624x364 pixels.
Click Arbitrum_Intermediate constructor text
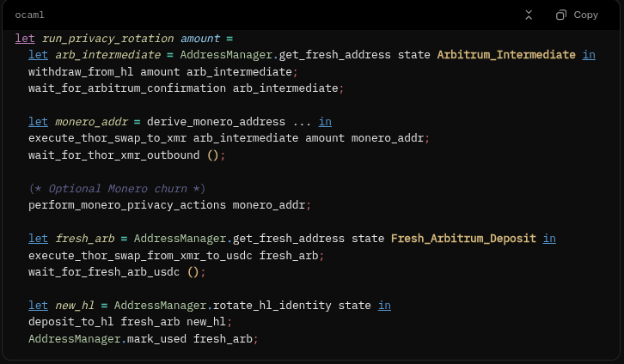click(x=506, y=55)
